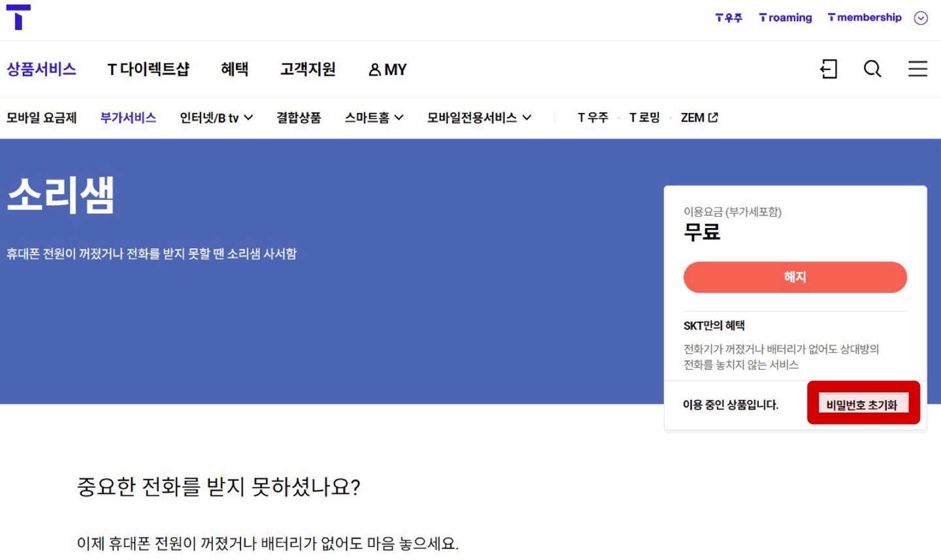Open the 혜택 menu

pos(236,69)
